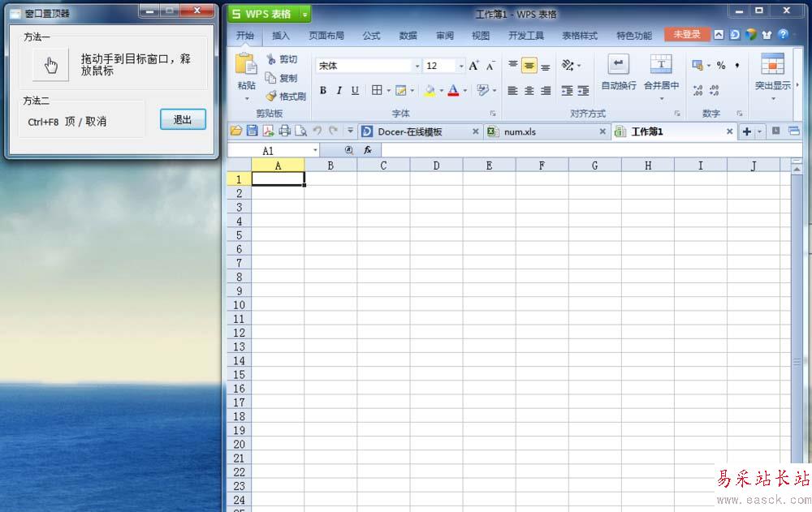Click 退出 in the 窗口置顶器 window
Image resolution: width=812 pixels, height=512 pixels.
(x=183, y=119)
